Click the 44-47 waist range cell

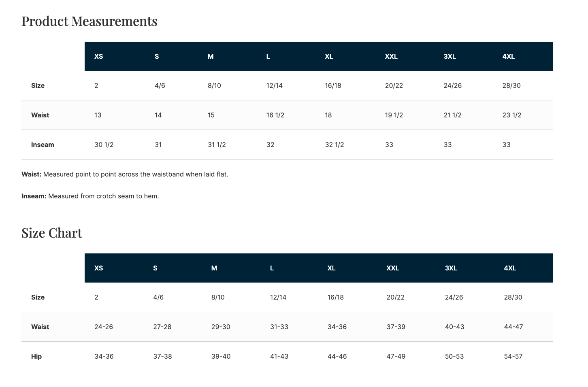(x=513, y=327)
